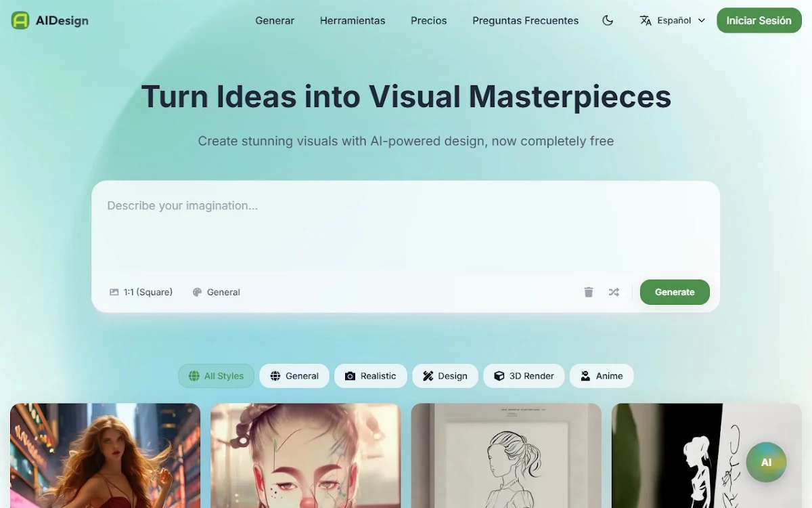Open the General style palette selector
Viewport: 812px width, 508px height.
[217, 292]
